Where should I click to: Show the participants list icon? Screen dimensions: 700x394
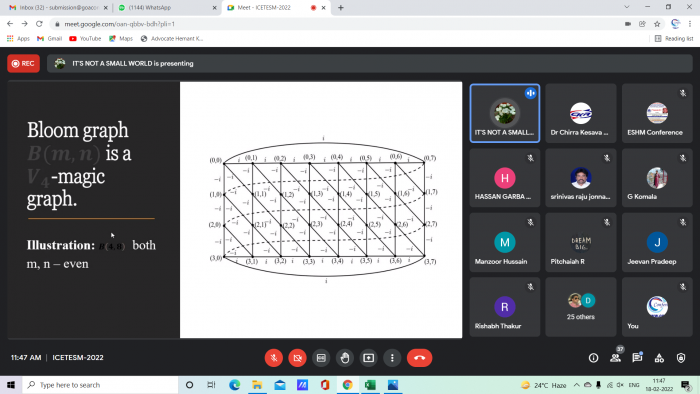click(x=616, y=358)
